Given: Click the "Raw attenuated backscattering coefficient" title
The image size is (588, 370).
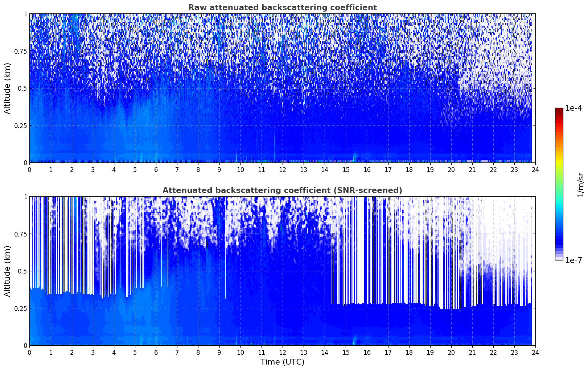Looking at the screenshot, I should pos(282,8).
